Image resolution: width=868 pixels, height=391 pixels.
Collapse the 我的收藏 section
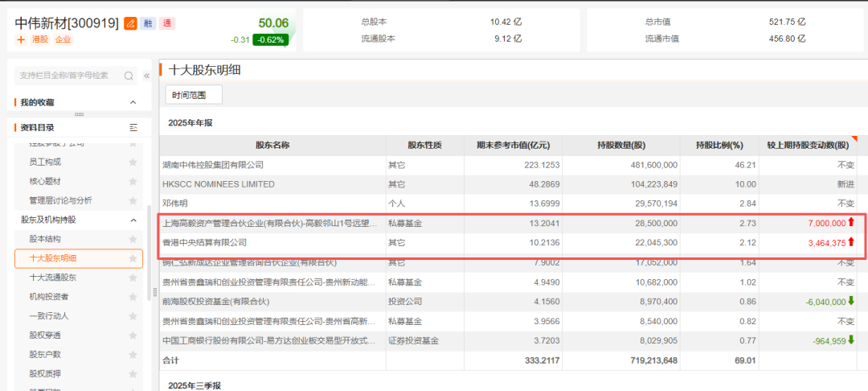133,102
